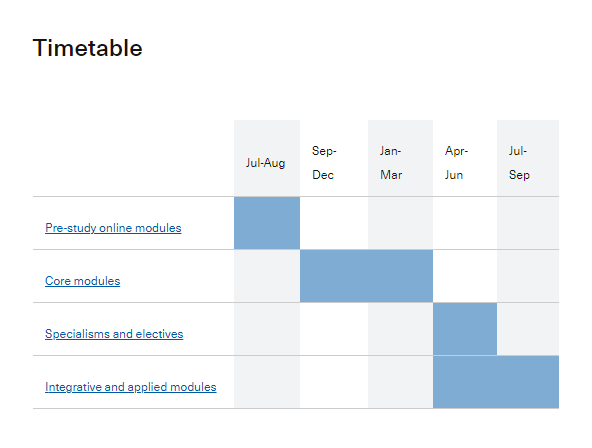Click the empty Specialisms Jul-Sep cell
This screenshot has height=448, width=592.
click(x=528, y=329)
